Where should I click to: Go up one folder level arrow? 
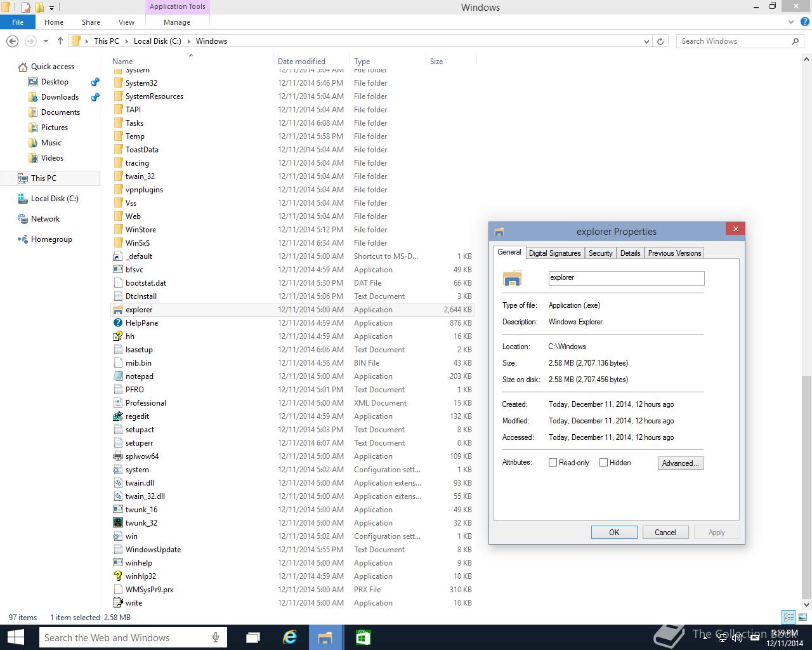(60, 41)
